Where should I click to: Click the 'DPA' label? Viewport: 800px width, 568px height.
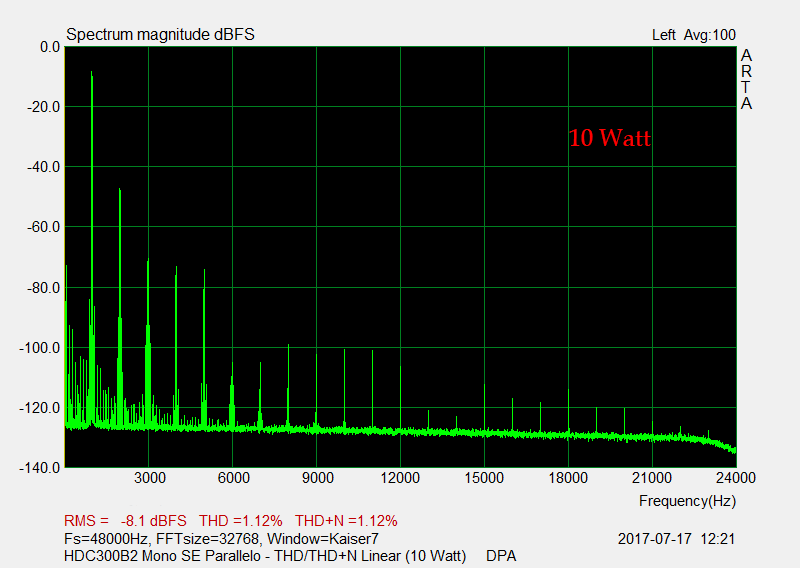click(501, 556)
